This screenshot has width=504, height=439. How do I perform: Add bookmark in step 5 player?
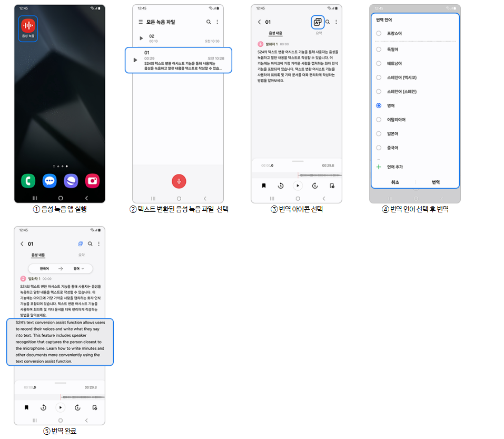[x=26, y=407]
